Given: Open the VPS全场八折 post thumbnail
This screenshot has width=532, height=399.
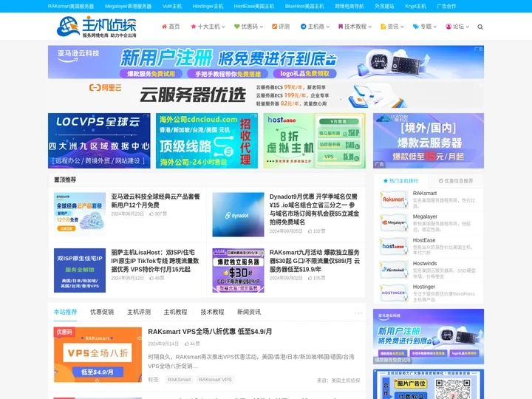Looking at the screenshot, I should [98, 355].
